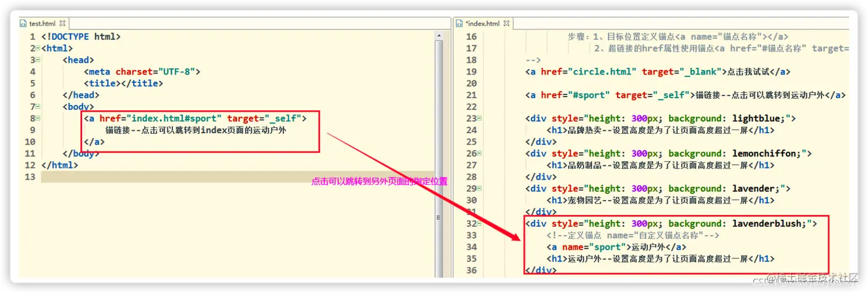Click the line 16 comment in index.html

[679, 37]
